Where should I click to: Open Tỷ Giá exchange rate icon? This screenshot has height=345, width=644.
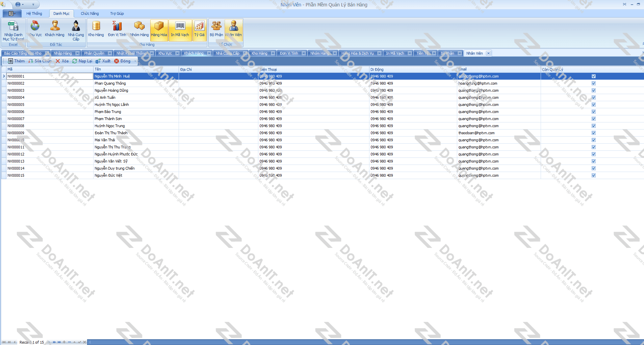199,30
